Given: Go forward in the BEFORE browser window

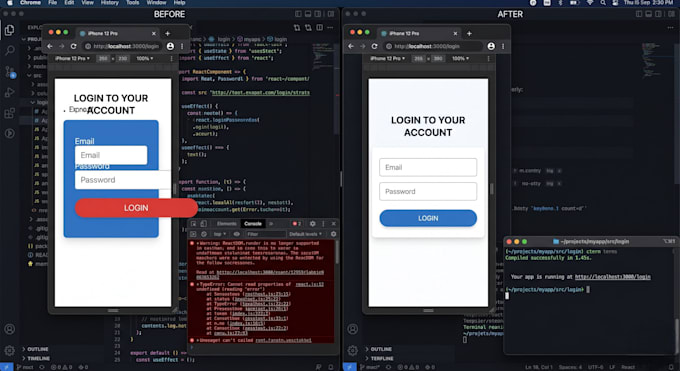Looking at the screenshot, I should pyautogui.click(x=62, y=46).
